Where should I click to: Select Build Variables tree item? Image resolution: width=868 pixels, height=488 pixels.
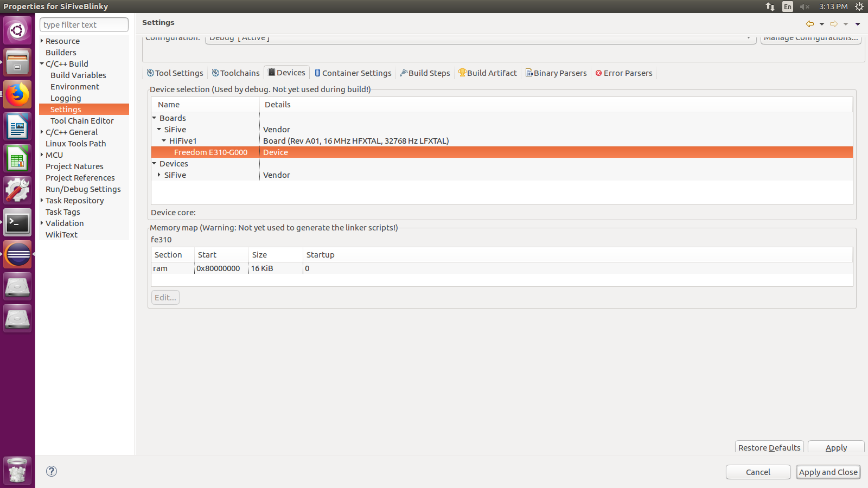click(x=78, y=75)
